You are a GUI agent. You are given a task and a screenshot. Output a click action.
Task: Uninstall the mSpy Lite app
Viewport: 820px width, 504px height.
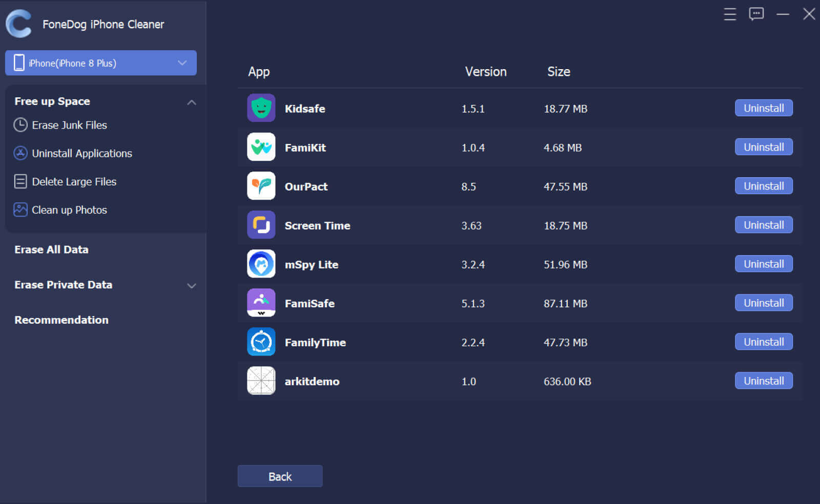click(x=764, y=264)
